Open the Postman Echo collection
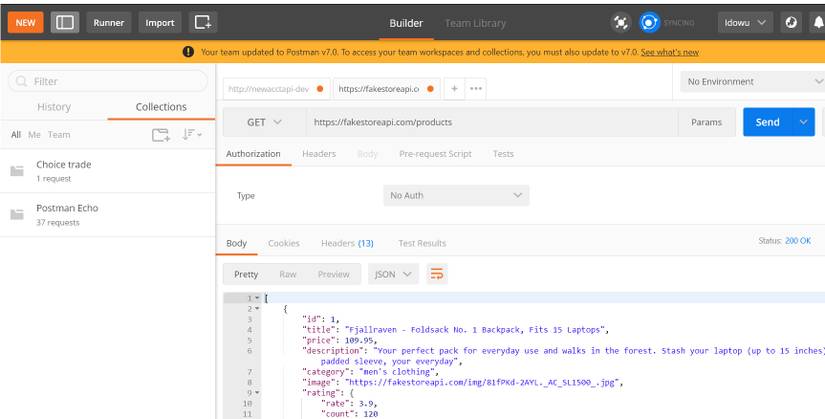The image size is (825, 419). pos(107,215)
